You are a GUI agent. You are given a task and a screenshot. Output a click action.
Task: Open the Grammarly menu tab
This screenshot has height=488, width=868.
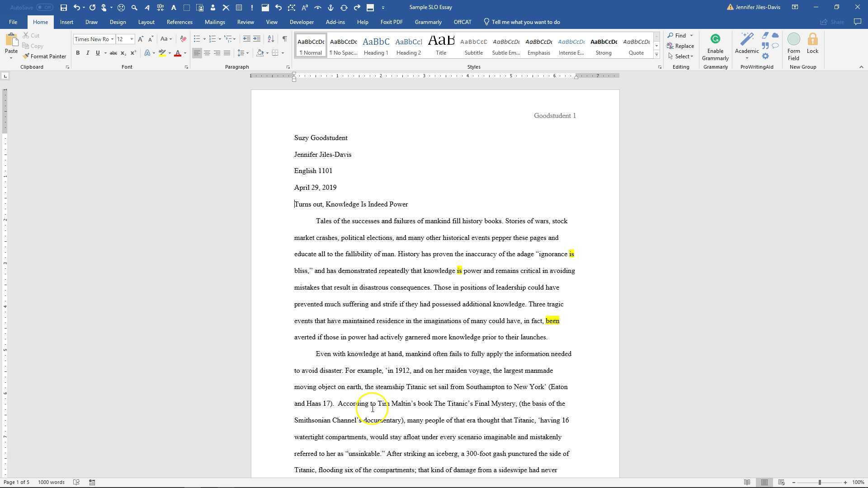(x=428, y=22)
